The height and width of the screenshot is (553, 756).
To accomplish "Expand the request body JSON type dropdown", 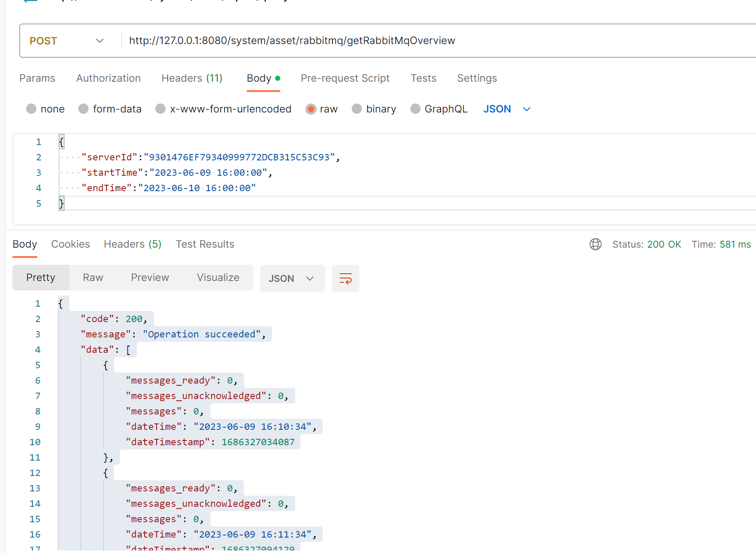I will tap(507, 109).
